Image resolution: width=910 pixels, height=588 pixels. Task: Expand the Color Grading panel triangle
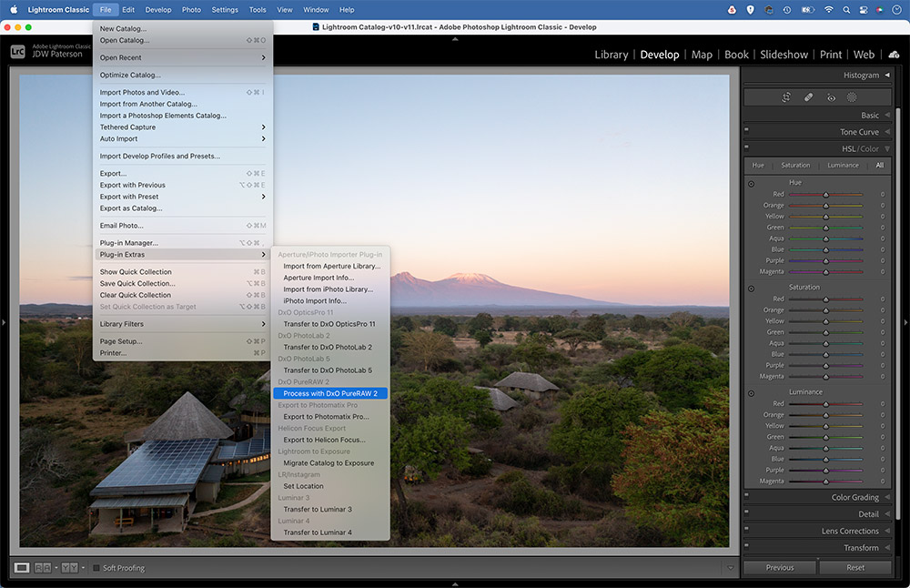click(886, 497)
